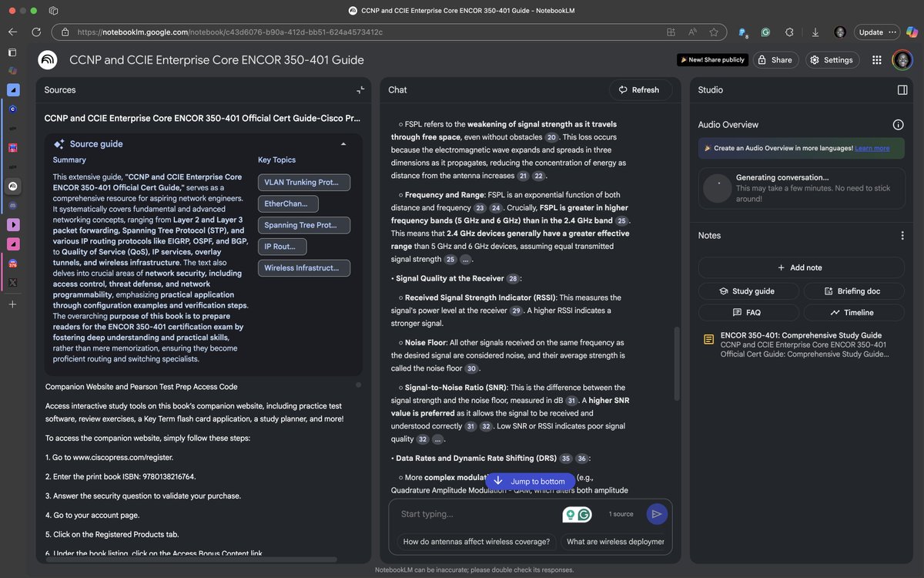Open citation 20 in the chat
The image size is (924, 578).
(x=551, y=137)
